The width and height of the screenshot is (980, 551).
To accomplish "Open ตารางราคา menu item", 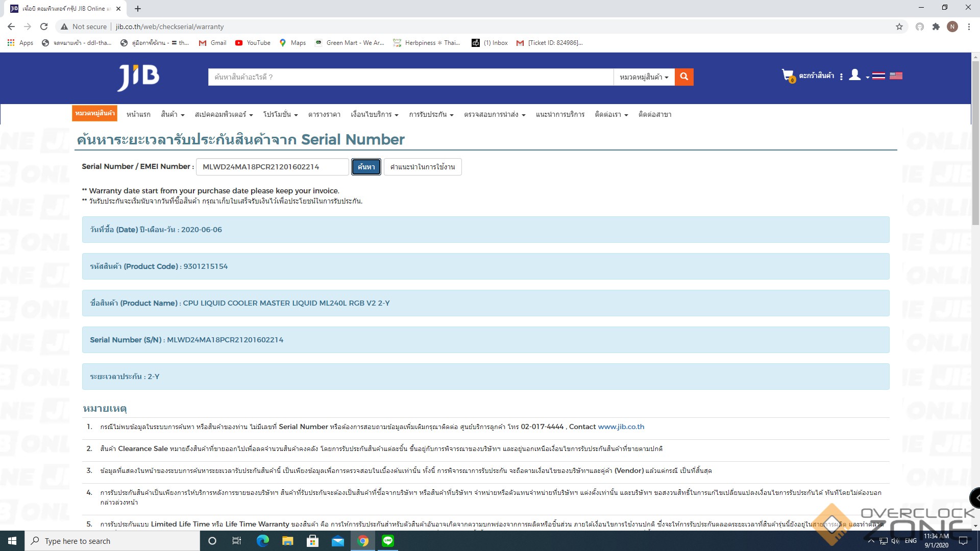I will [324, 114].
